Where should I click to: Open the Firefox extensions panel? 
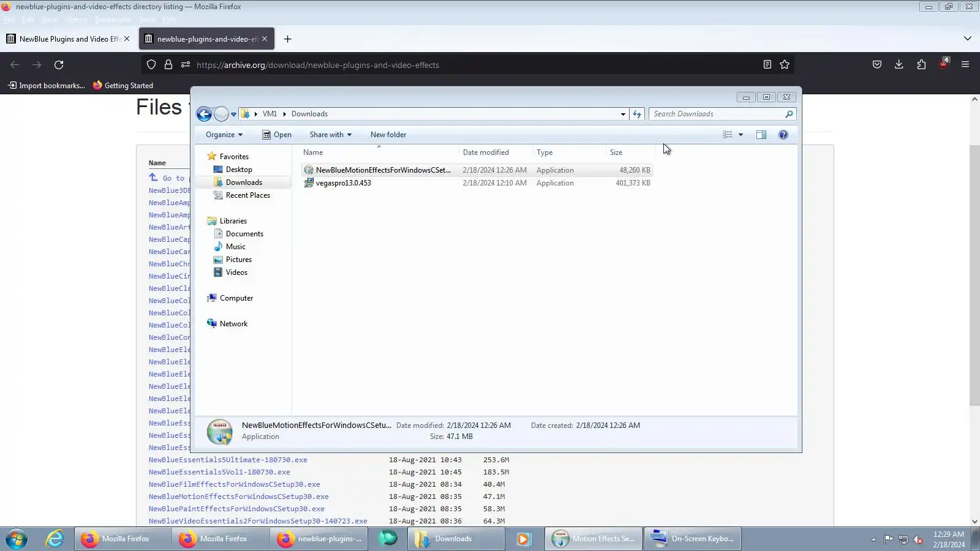(921, 65)
